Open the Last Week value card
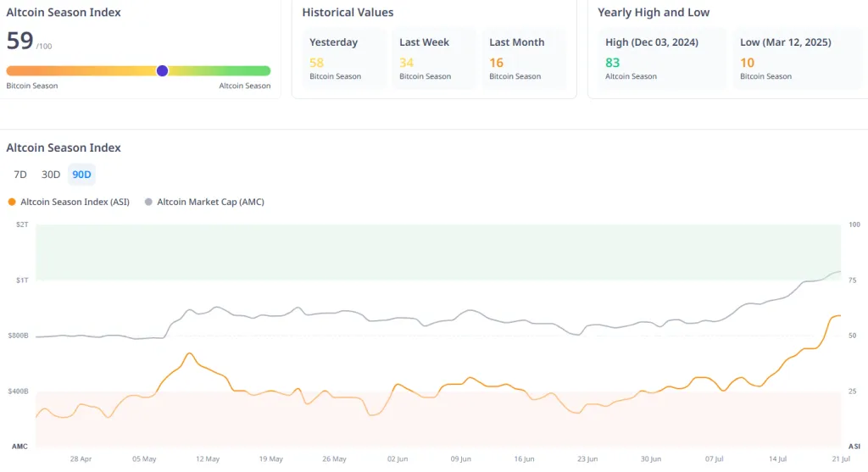 [x=433, y=59]
